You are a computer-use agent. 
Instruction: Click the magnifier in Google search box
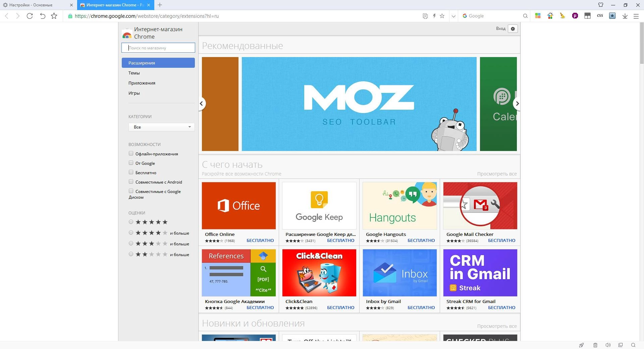(525, 16)
